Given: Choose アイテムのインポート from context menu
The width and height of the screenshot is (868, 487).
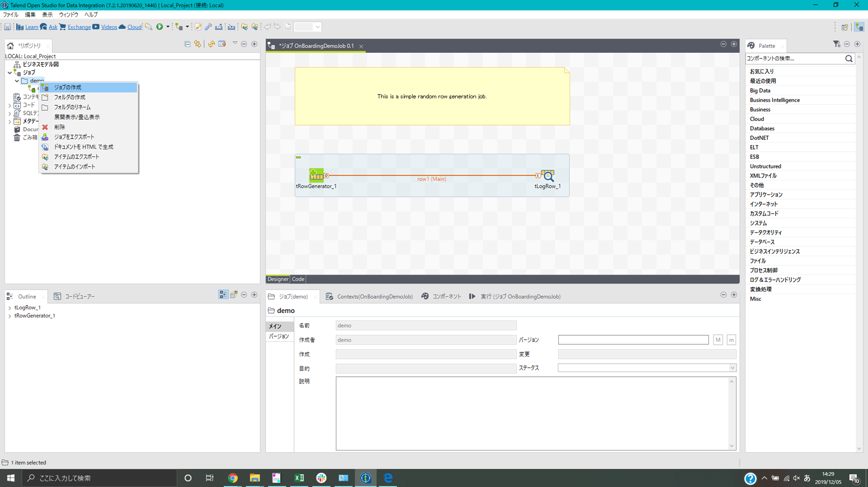Looking at the screenshot, I should [x=88, y=167].
